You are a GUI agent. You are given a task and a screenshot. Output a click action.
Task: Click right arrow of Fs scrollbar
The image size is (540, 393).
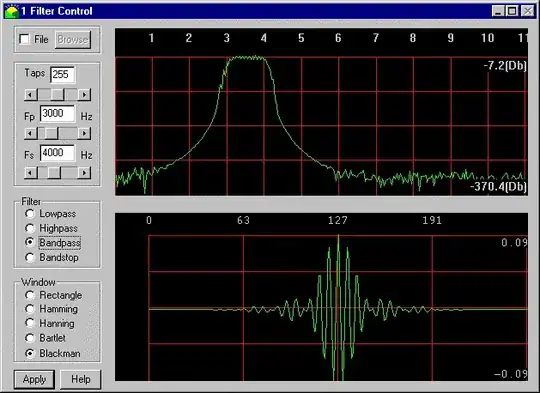(84, 173)
